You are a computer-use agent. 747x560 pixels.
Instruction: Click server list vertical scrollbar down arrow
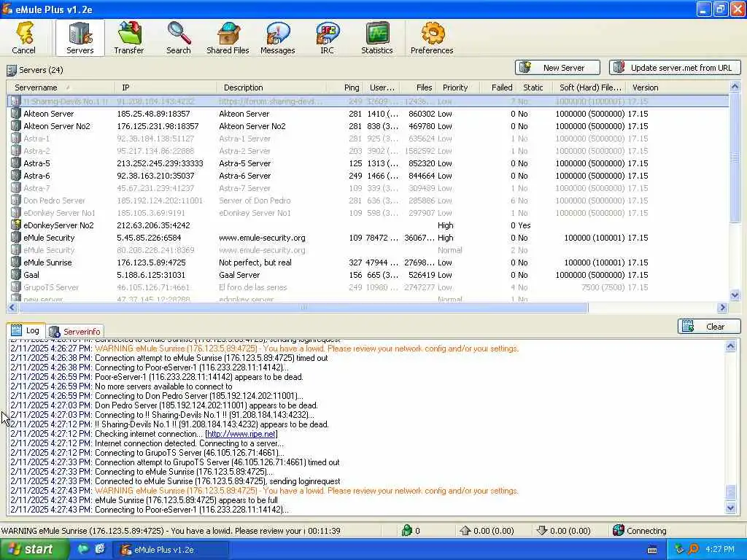pos(734,295)
